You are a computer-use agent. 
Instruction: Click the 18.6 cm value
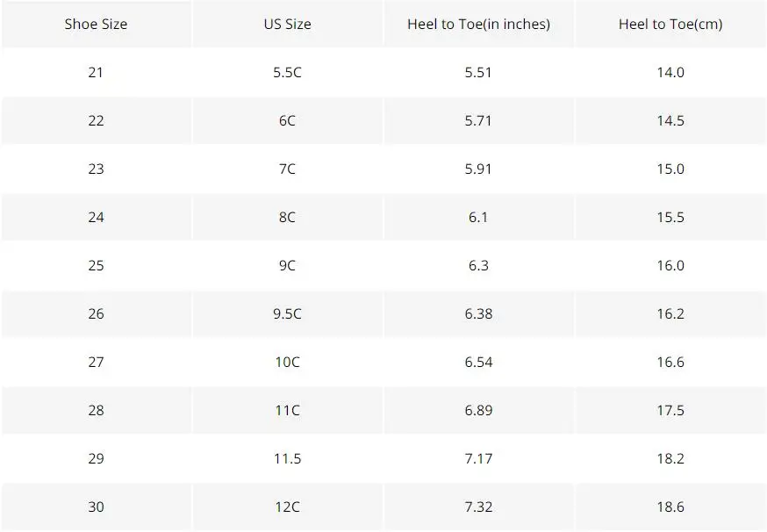670,507
